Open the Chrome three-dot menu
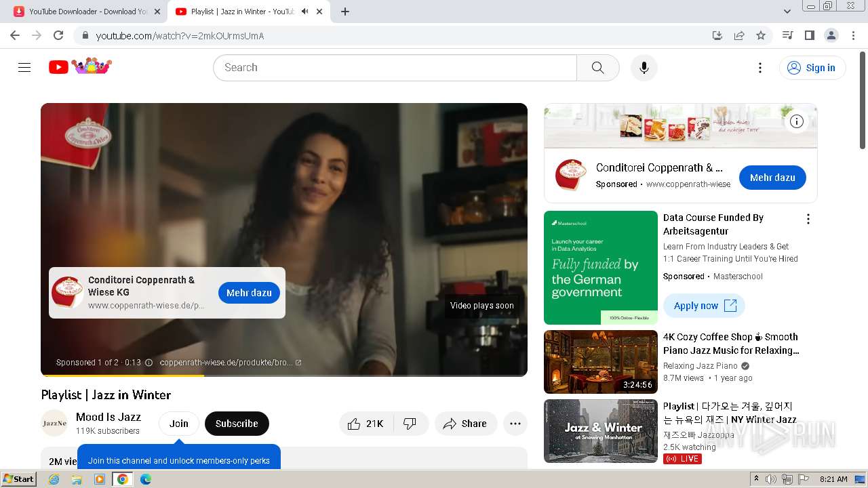This screenshot has width=868, height=488. [x=853, y=35]
